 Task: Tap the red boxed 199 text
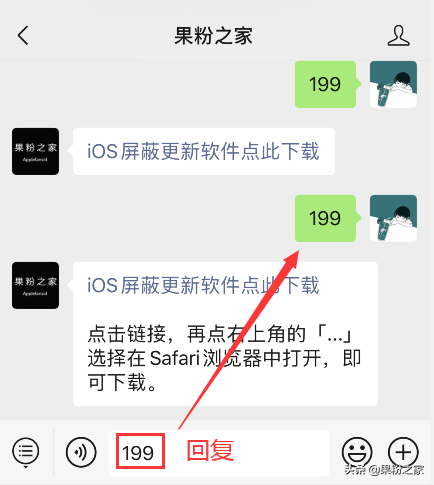[140, 451]
